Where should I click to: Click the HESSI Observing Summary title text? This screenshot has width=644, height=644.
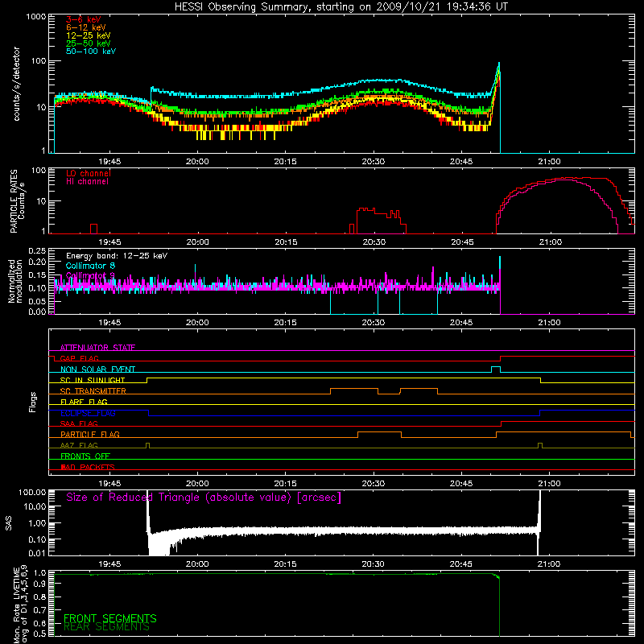pos(341,7)
